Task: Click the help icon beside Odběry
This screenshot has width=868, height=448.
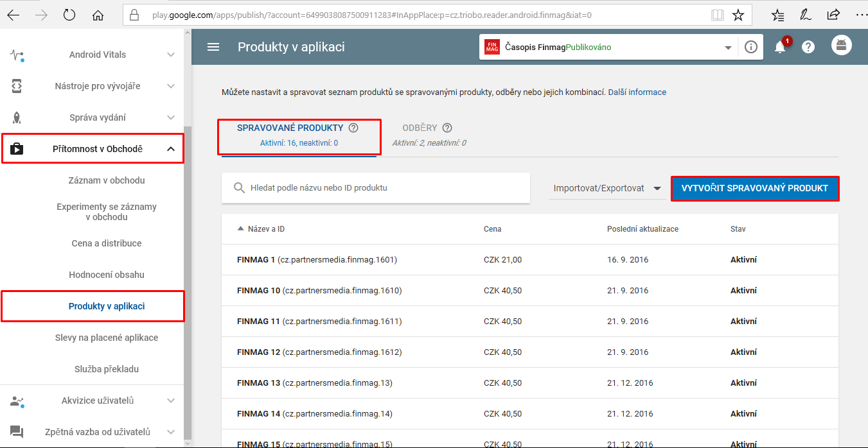Action: pos(447,128)
